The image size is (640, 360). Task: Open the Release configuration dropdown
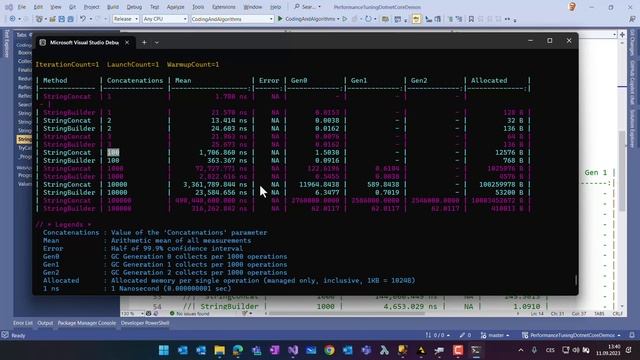click(x=126, y=19)
